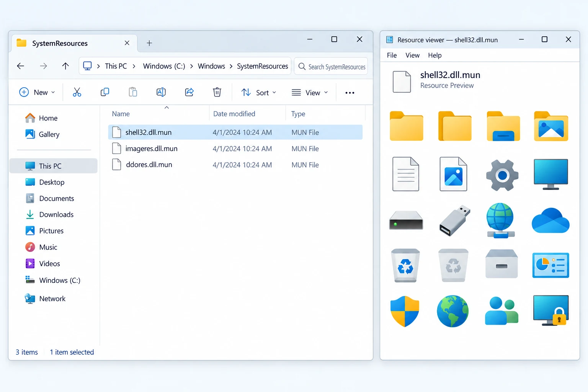588x392 pixels.
Task: Expand the chevron after Windows (C:) in breadcrumb
Action: coord(191,66)
